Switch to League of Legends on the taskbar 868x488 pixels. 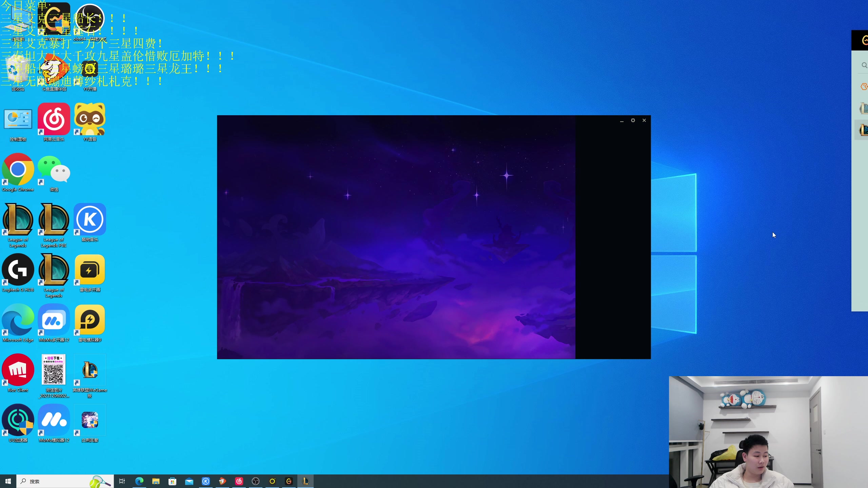pos(305,481)
